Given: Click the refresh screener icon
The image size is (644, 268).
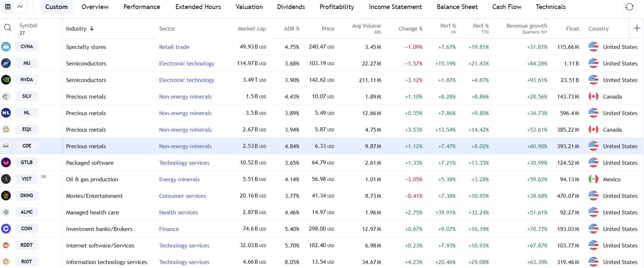Looking at the screenshot, I should [x=629, y=7].
